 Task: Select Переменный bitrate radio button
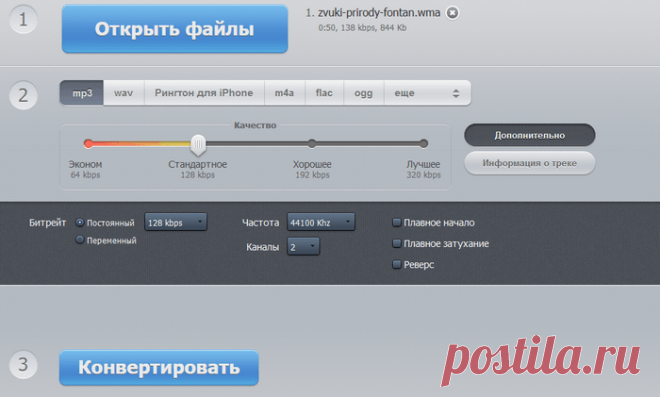(x=80, y=240)
